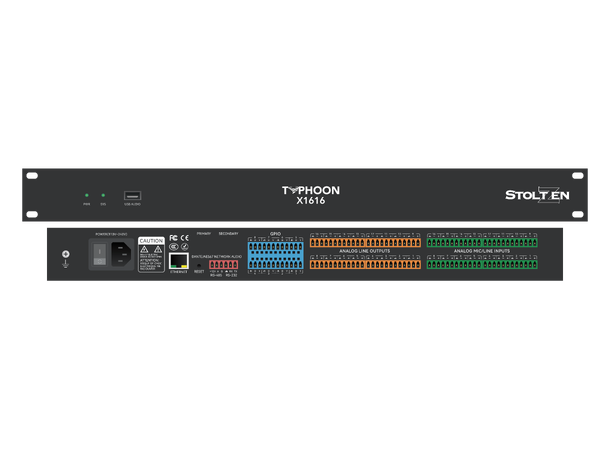Select the front panel USB audio port
The image size is (610, 450).
pyautogui.click(x=132, y=196)
